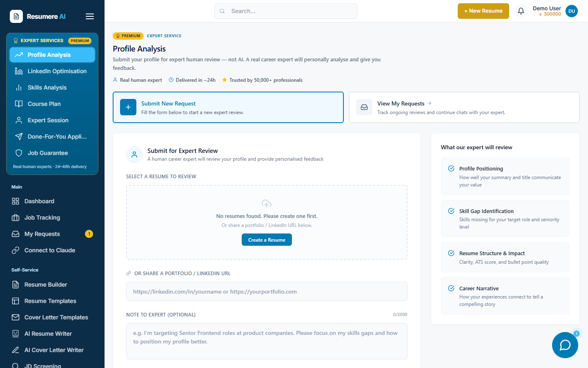Toggle the sidebar hamburger menu
This screenshot has width=588, height=368.
(90, 16)
